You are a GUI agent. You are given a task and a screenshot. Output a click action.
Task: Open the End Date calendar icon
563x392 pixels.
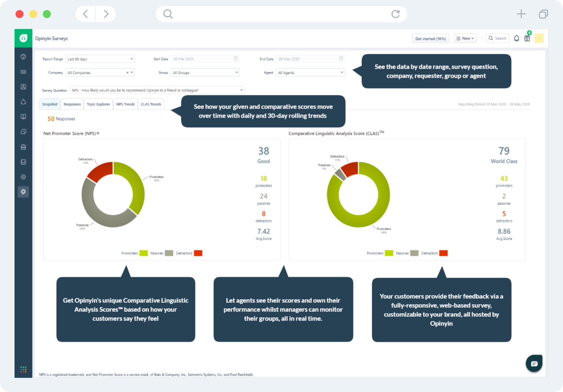[341, 58]
